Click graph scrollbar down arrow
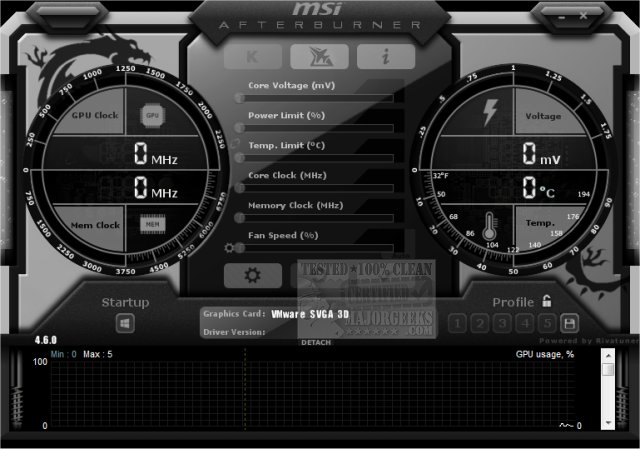This screenshot has width=640, height=449. (x=608, y=423)
